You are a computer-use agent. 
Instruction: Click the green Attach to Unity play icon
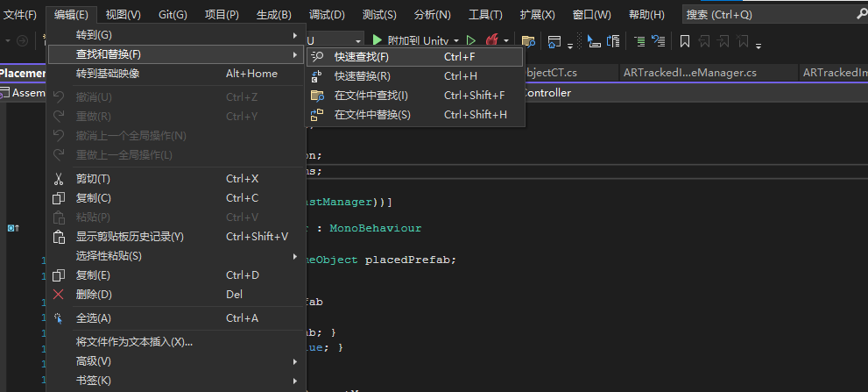(x=377, y=40)
